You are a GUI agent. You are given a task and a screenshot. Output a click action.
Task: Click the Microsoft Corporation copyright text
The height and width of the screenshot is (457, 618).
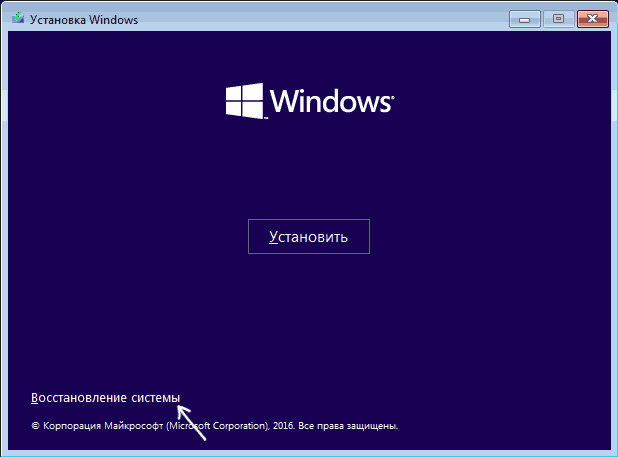(215, 426)
